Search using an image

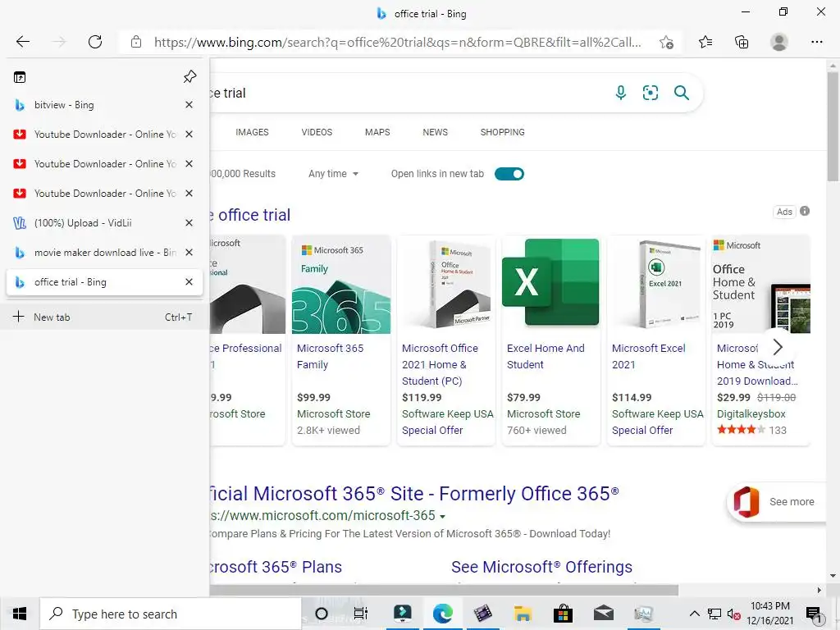[x=651, y=93]
